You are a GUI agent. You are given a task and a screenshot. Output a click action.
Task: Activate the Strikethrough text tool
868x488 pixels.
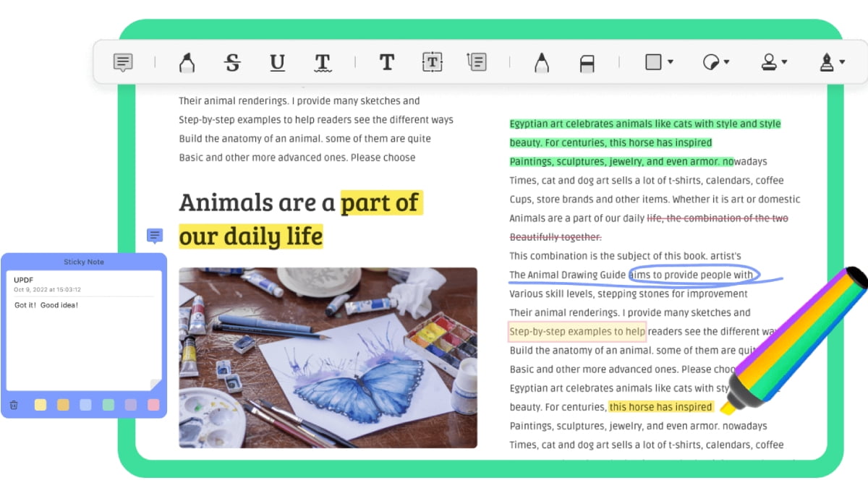[x=232, y=63]
